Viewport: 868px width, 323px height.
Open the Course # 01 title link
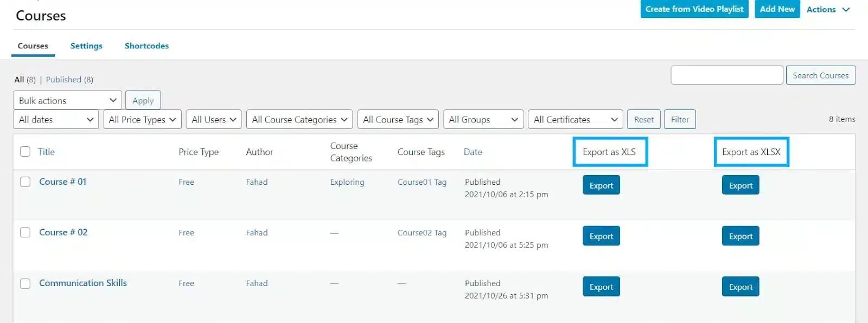[62, 182]
